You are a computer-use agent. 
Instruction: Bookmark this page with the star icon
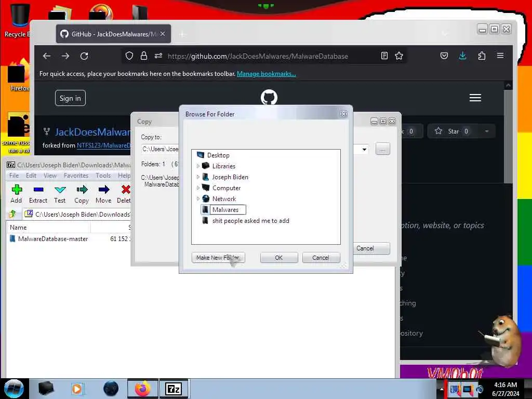pyautogui.click(x=399, y=56)
